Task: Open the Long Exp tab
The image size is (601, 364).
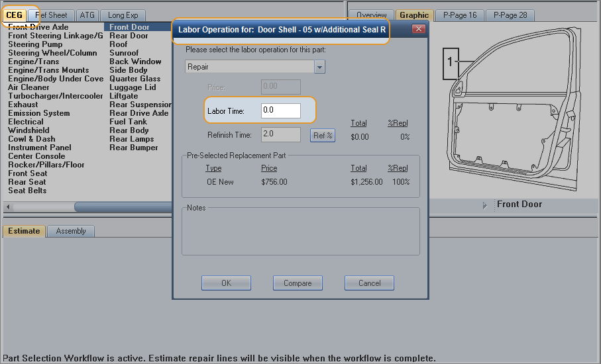Action: pyautogui.click(x=123, y=15)
